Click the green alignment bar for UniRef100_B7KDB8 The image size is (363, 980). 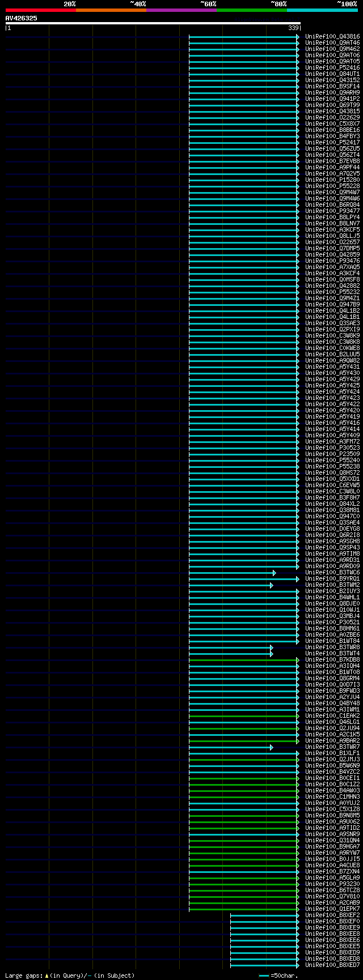click(244, 659)
